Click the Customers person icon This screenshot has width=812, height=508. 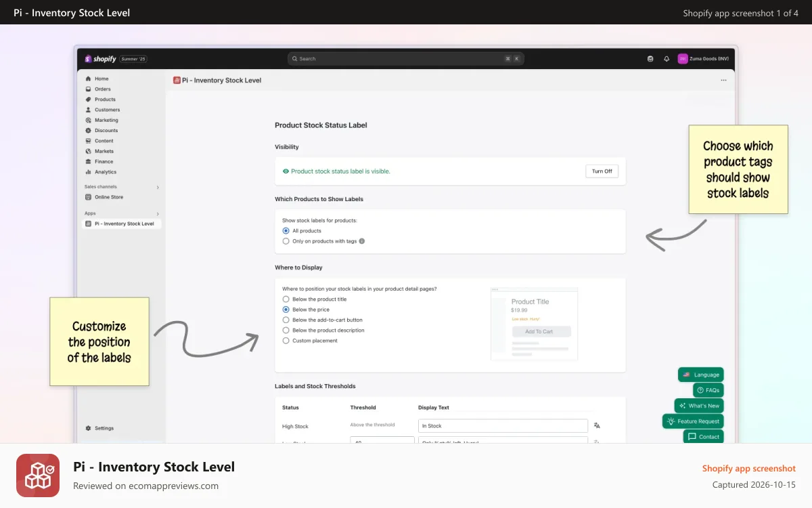coord(88,110)
